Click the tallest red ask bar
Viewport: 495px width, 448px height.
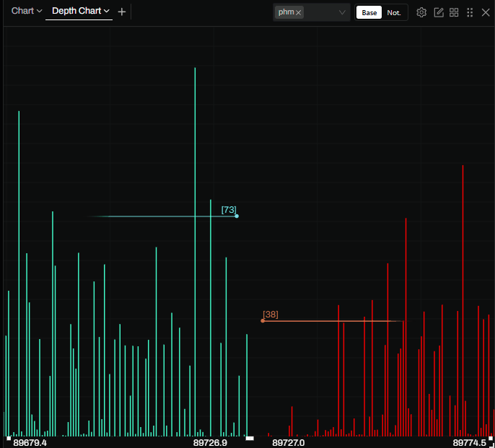click(463, 301)
